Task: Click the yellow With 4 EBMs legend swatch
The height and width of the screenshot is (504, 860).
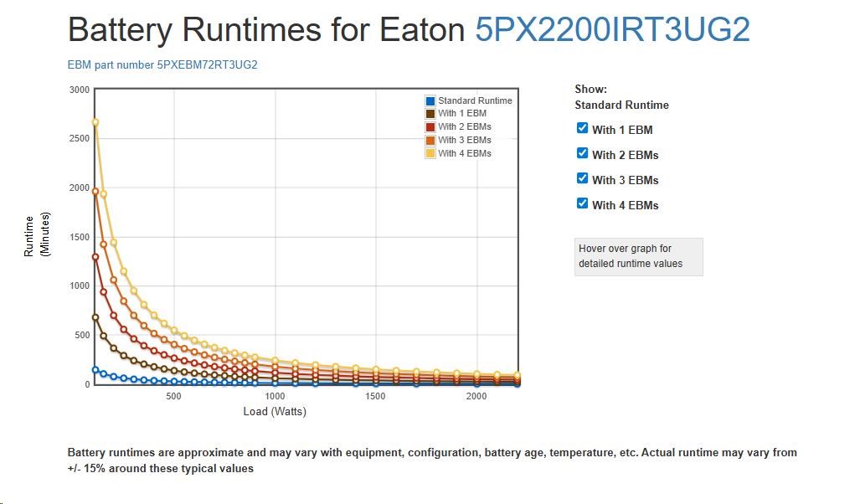Action: pyautogui.click(x=430, y=154)
